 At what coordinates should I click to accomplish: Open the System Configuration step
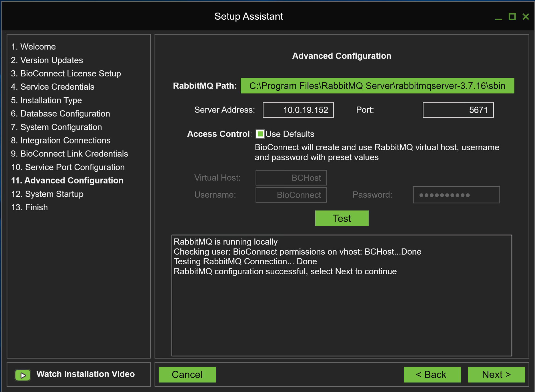[x=57, y=127]
